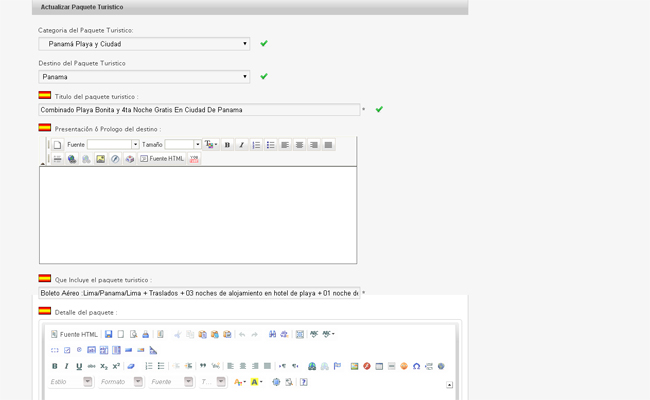Screen dimensions: 650x400
Task: Open the Tamaño size dropdown
Action: [197, 145]
